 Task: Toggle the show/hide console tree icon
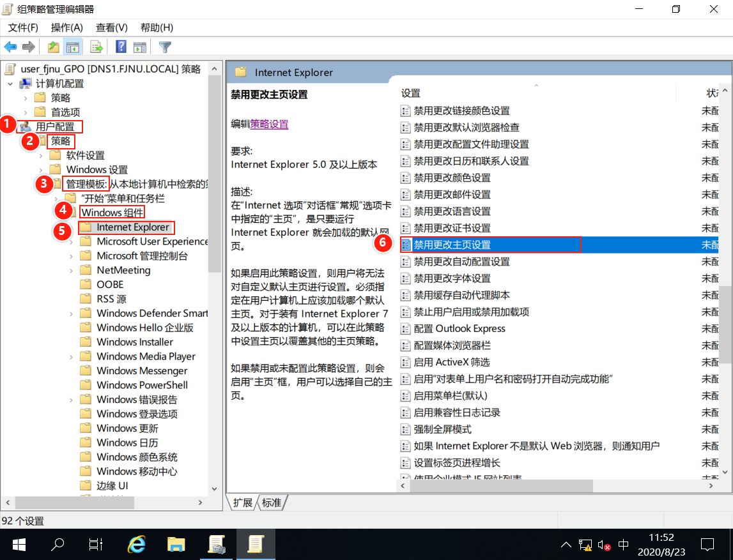[x=73, y=47]
